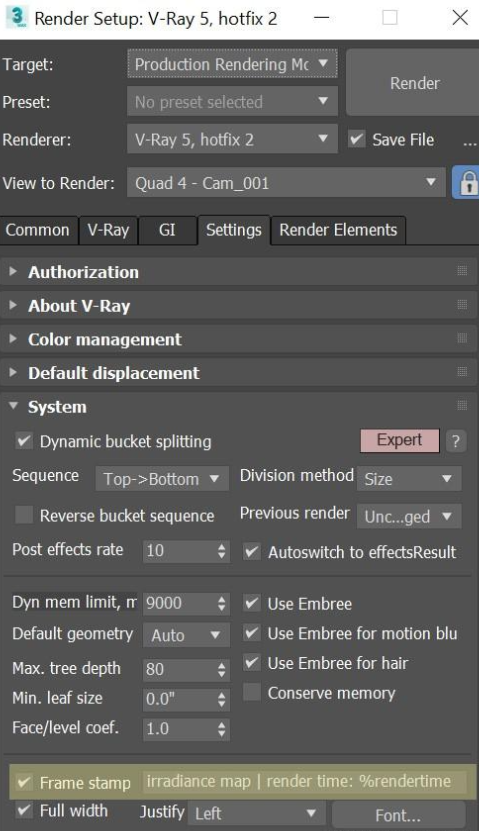Screen dimensions: 479x831
Task: Tick the Conserve memory checkbox
Action: pyautogui.click(x=252, y=692)
